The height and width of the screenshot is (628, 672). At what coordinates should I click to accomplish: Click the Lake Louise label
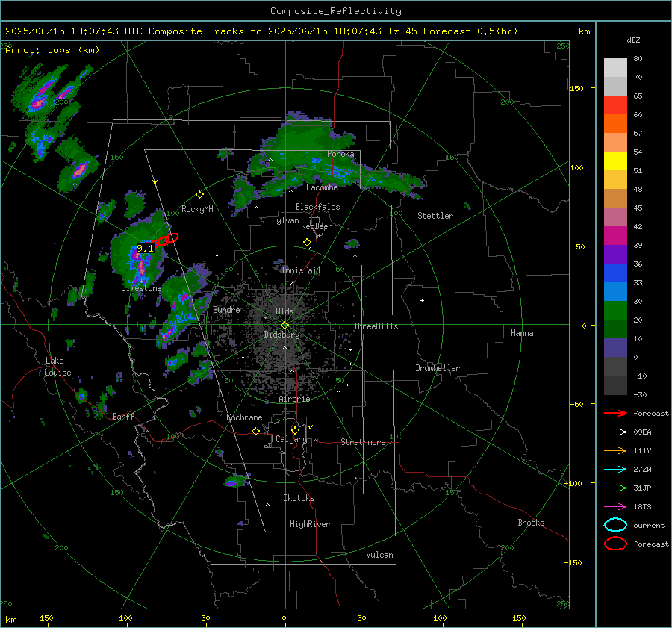(x=57, y=367)
